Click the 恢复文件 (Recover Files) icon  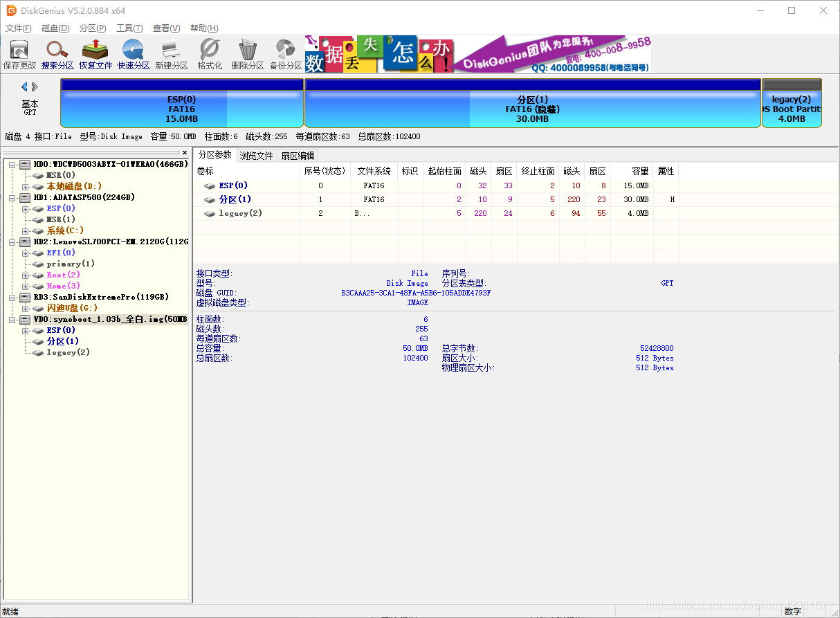point(95,54)
